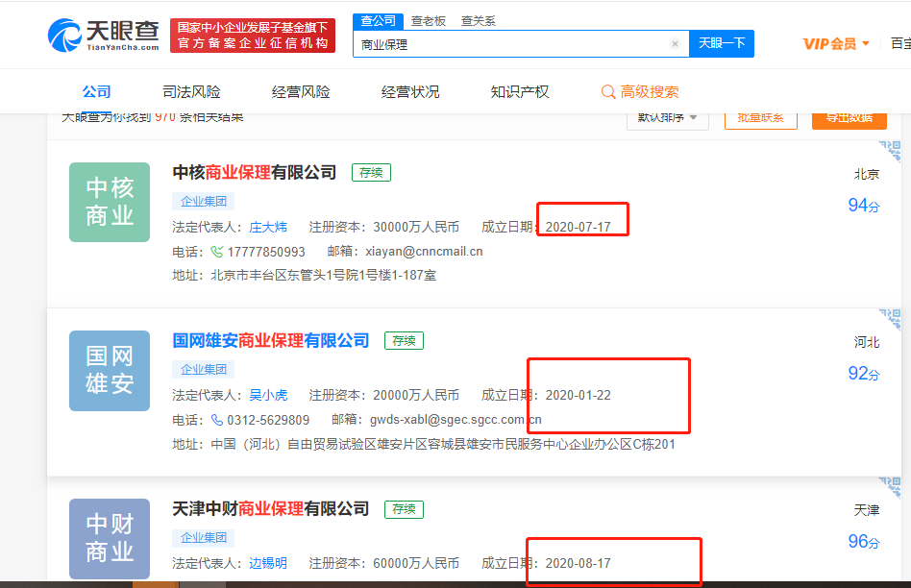
Task: Select the 查关系 search tab
Action: 479,21
